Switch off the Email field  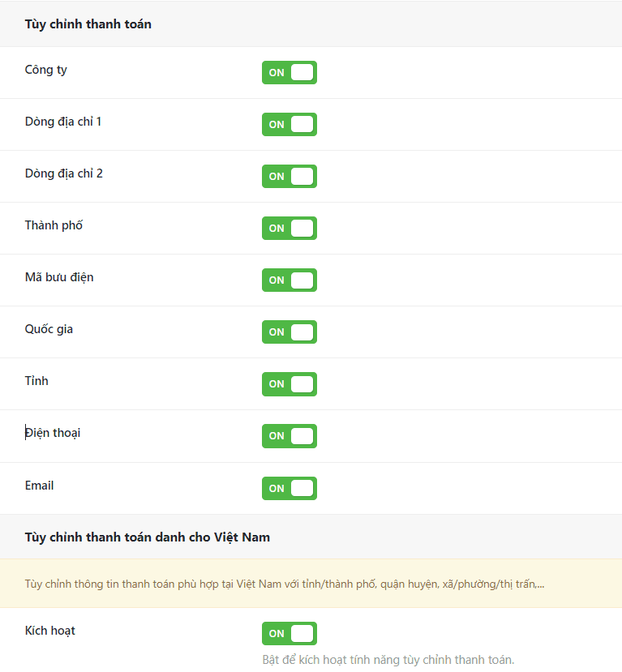coord(289,488)
